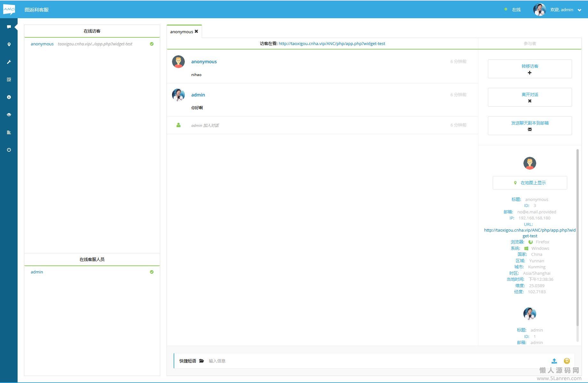Click the file upload icon in message bar
588x383 pixels.
coord(554,361)
